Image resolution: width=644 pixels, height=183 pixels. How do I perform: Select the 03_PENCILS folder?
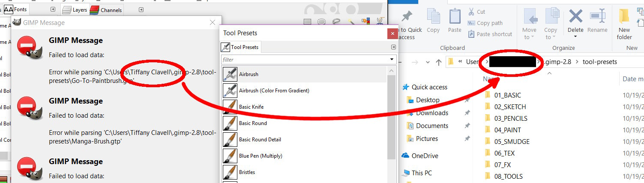[x=506, y=118]
